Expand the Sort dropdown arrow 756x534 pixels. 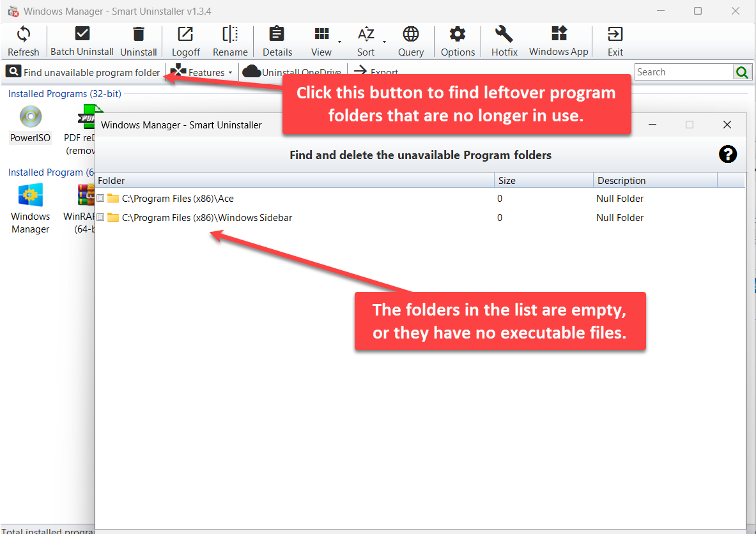pyautogui.click(x=384, y=42)
